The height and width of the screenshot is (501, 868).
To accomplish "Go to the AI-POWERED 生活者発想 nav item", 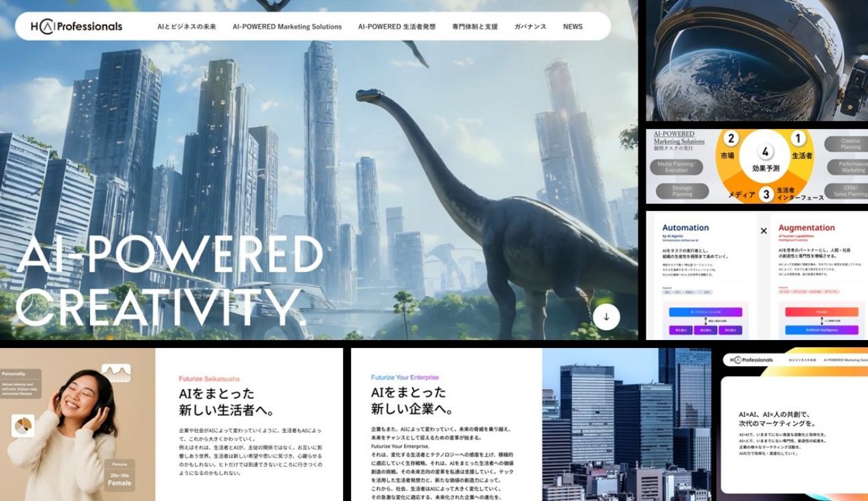I will (x=397, y=27).
